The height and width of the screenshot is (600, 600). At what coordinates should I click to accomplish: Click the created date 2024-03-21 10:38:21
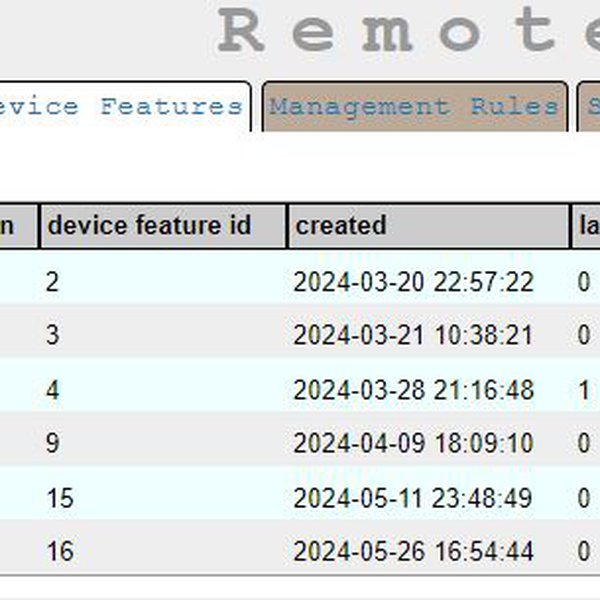click(x=413, y=335)
